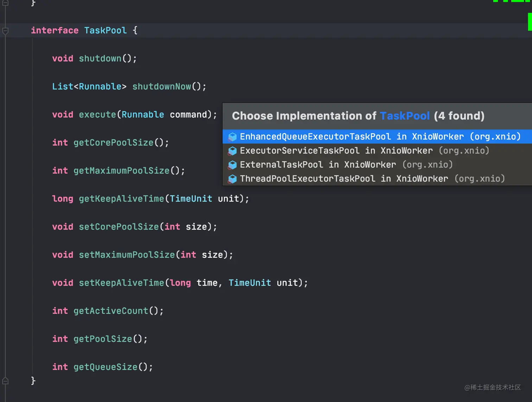The width and height of the screenshot is (532, 402).
Task: Click fold end marker at interface closing brace
Action: 5,381
